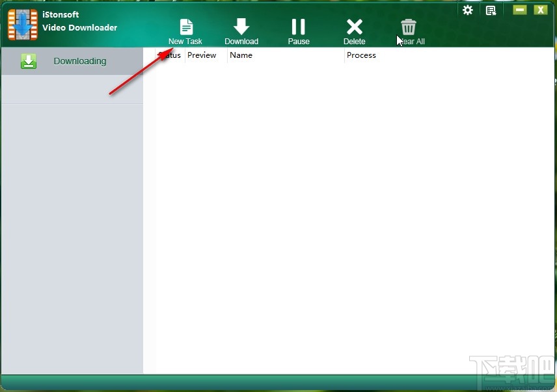Click the Name column header

pos(241,55)
